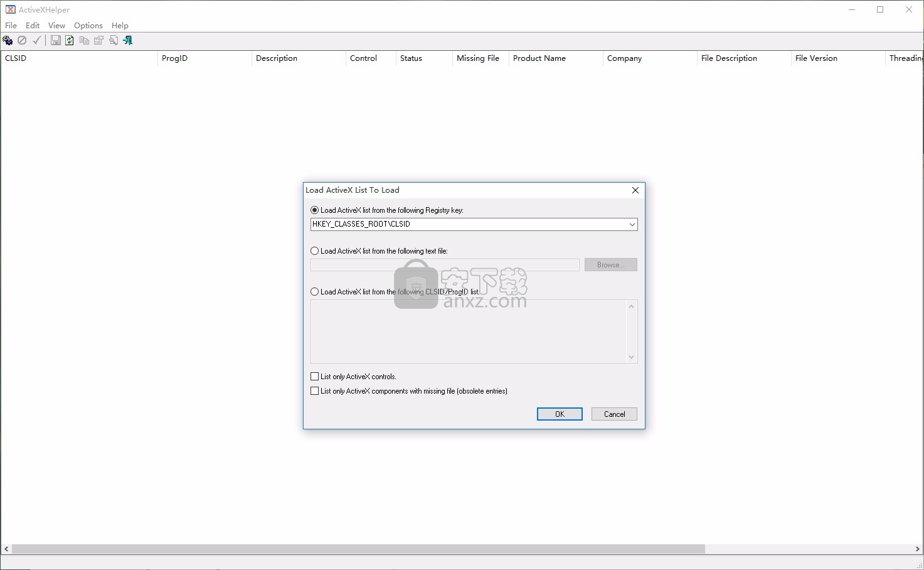Click the ActiveXHelper app icon in title bar

point(10,9)
